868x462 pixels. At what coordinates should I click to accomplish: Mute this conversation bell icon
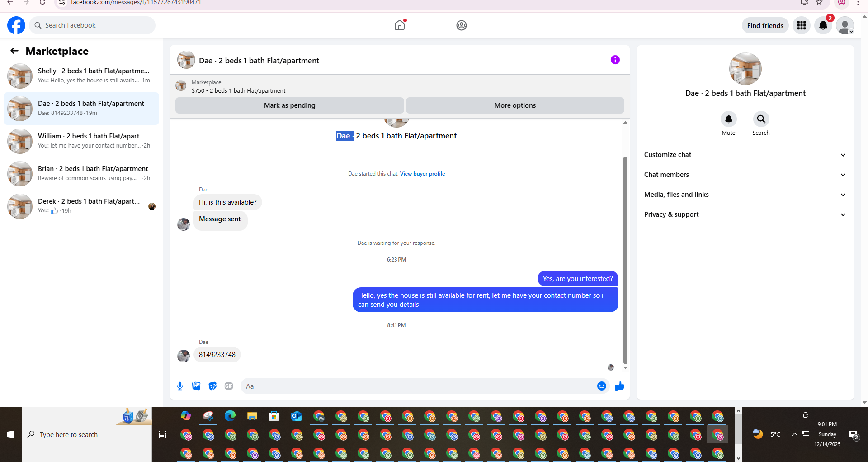coord(729,119)
